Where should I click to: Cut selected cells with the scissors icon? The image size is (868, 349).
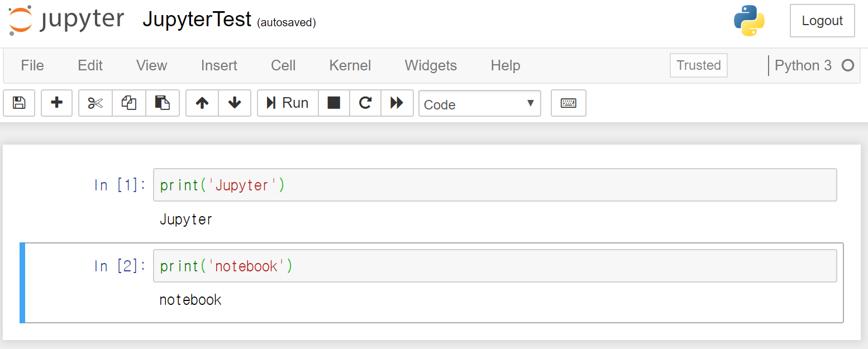[x=96, y=103]
